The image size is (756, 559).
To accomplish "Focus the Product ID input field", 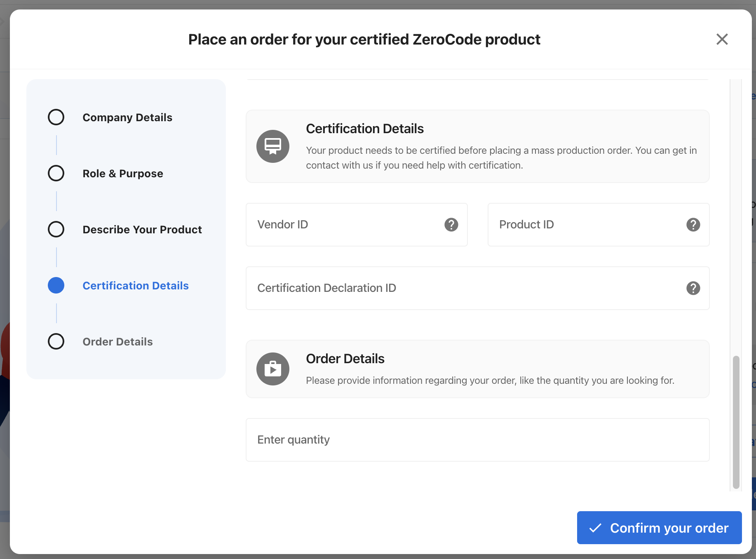I will (599, 225).
